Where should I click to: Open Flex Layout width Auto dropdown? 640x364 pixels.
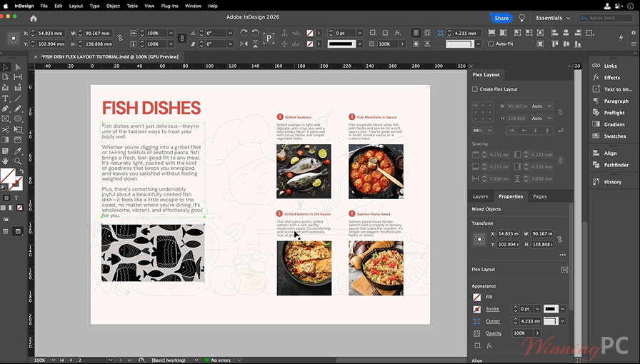point(541,106)
